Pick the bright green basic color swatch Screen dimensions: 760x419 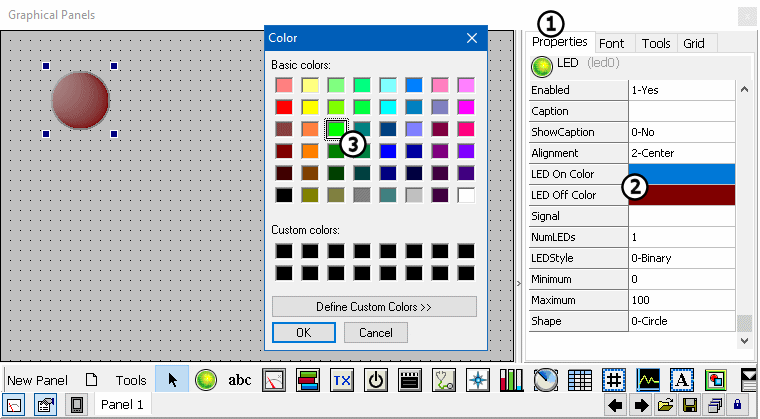coord(337,129)
